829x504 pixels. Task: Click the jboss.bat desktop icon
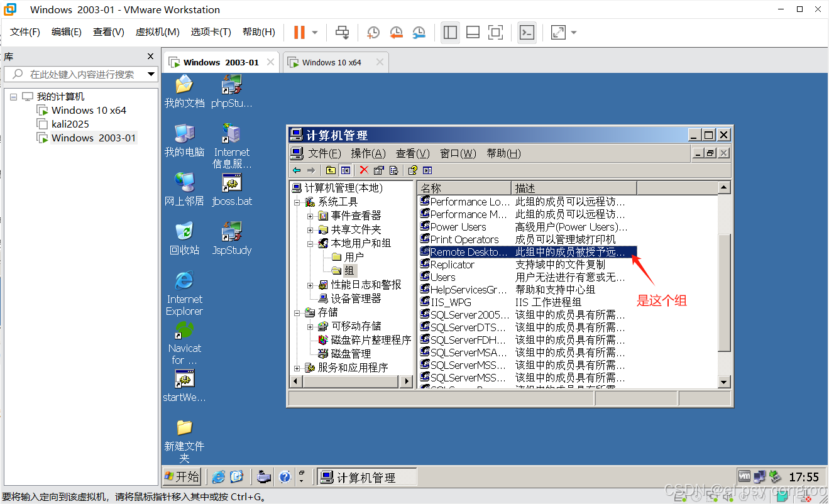[x=231, y=190]
